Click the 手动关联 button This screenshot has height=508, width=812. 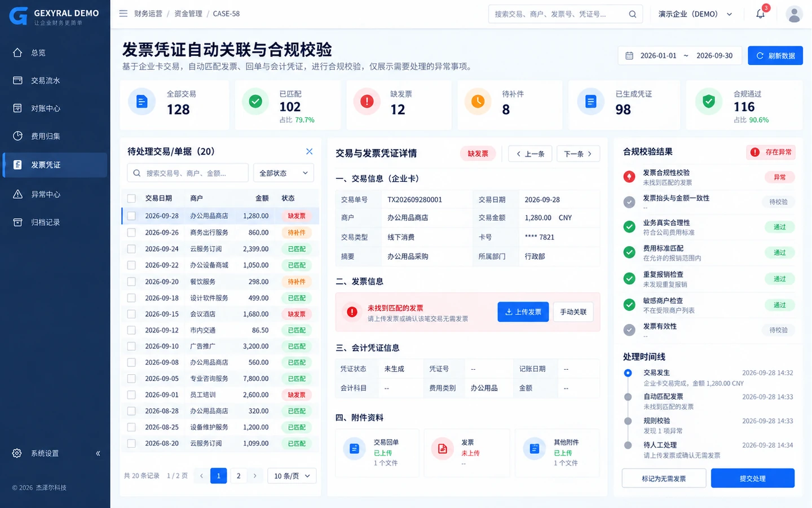click(573, 312)
